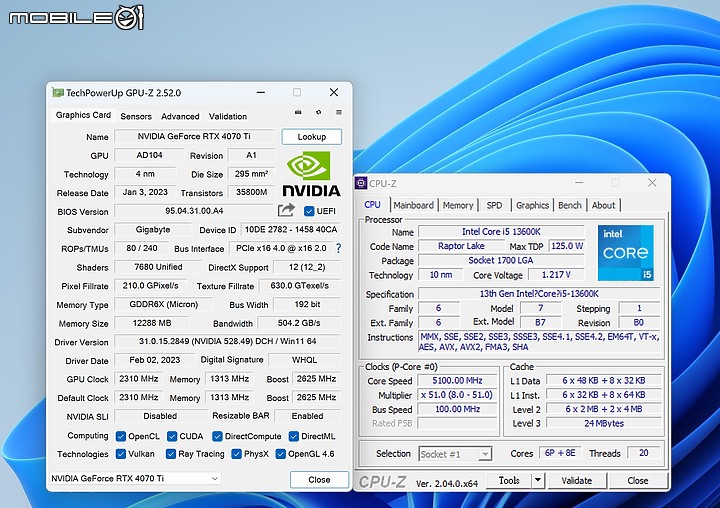Open the About tab in CPU-Z
Viewport: 720px width, 508px height.
coord(603,205)
